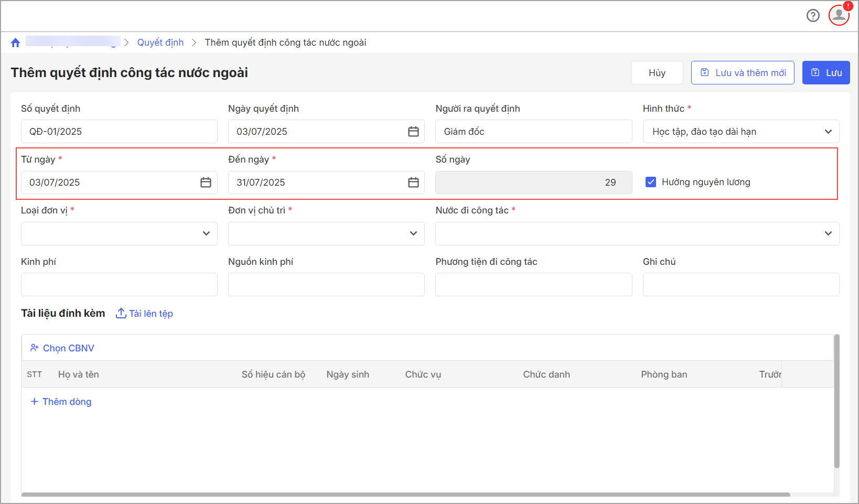
Task: Expand the Đơn vị chủ trì dropdown
Action: click(413, 233)
